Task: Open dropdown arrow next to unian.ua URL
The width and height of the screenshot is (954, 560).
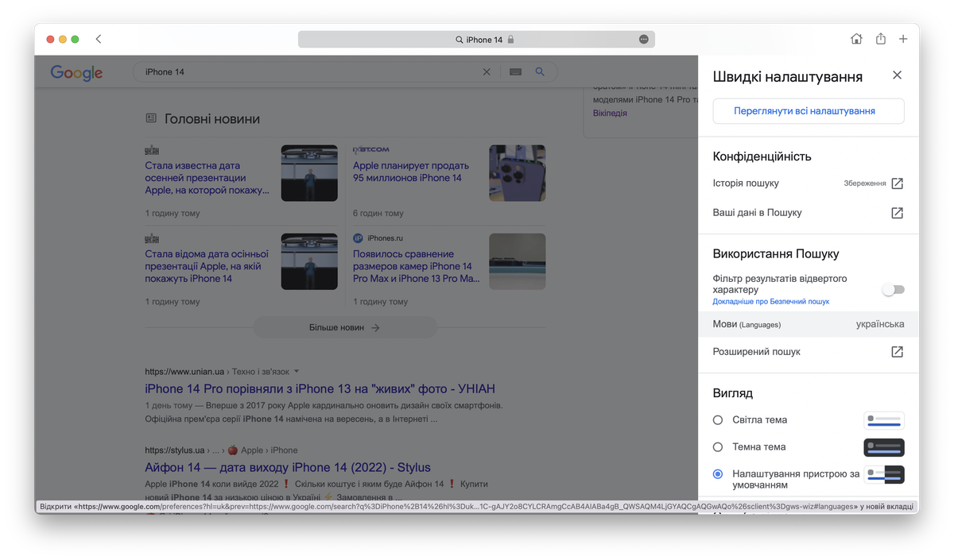Action: click(297, 372)
